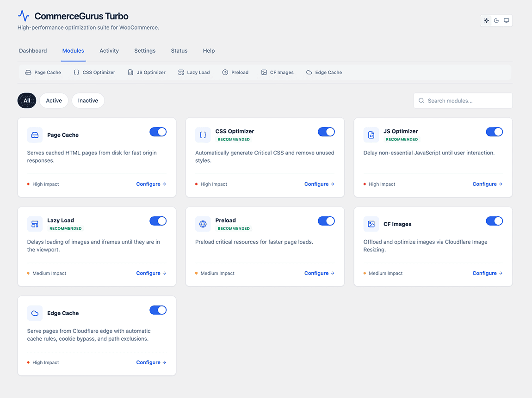This screenshot has height=398, width=532.
Task: Focus the Search modules field
Action: [463, 101]
